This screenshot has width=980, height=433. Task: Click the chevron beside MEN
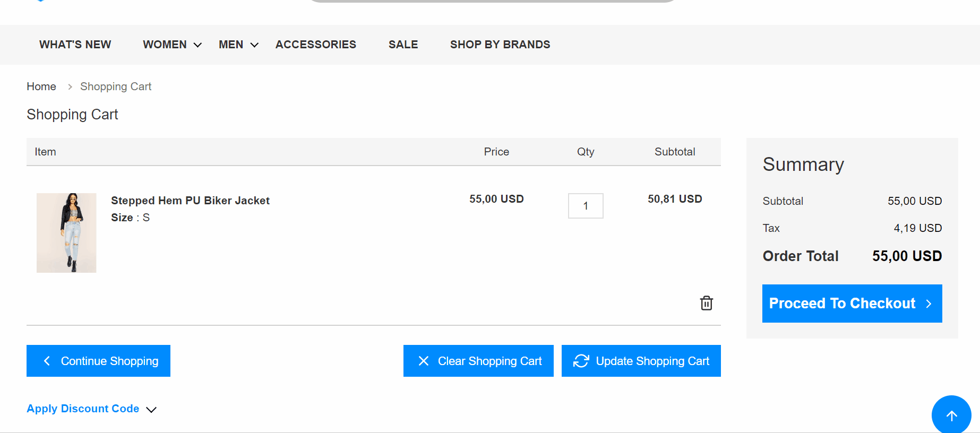point(254,45)
